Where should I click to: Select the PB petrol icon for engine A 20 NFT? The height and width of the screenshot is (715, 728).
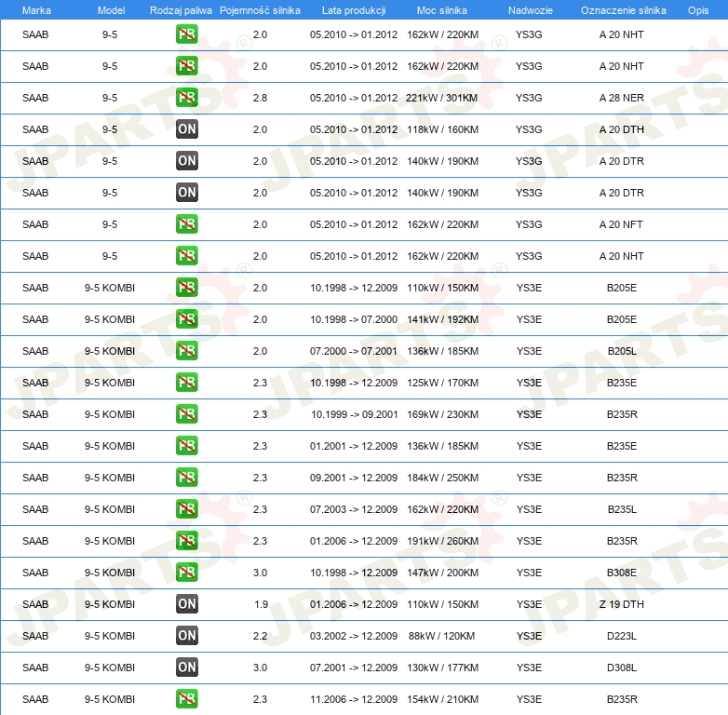coord(187,224)
